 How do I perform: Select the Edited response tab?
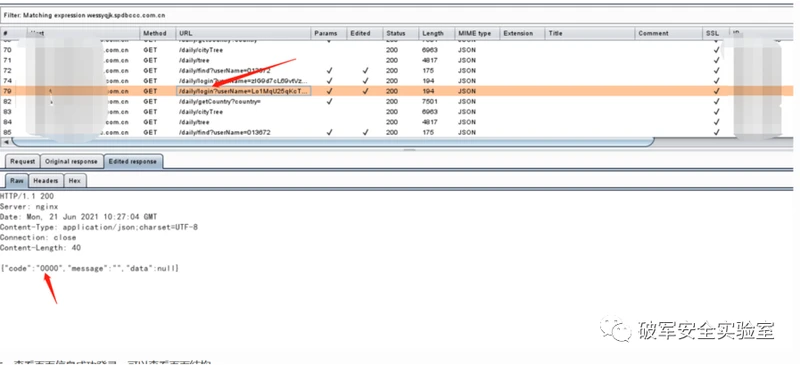pos(132,161)
